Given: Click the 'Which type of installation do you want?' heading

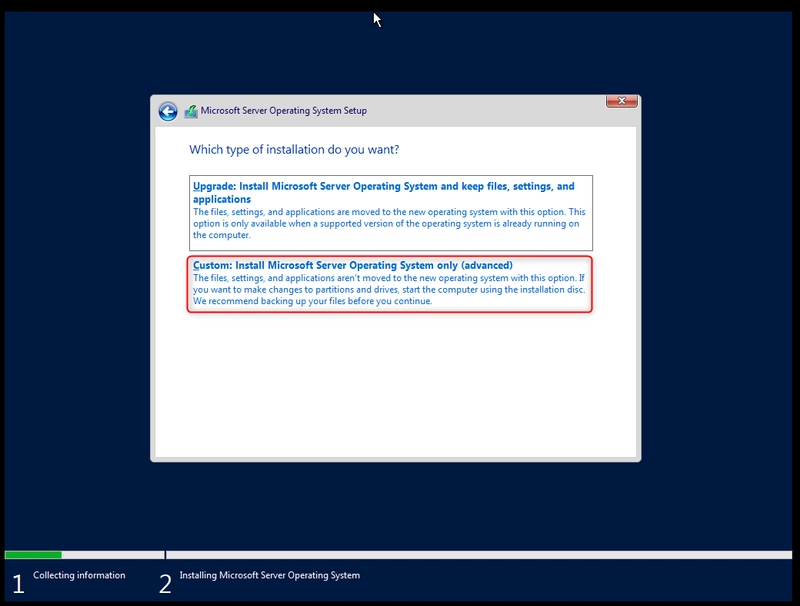Looking at the screenshot, I should pyautogui.click(x=294, y=149).
